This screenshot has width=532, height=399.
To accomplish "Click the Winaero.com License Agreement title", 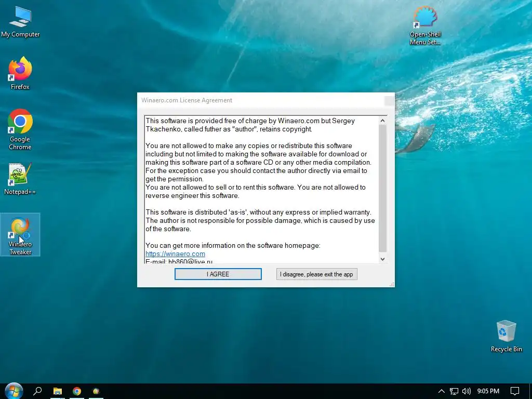I will [x=187, y=100].
